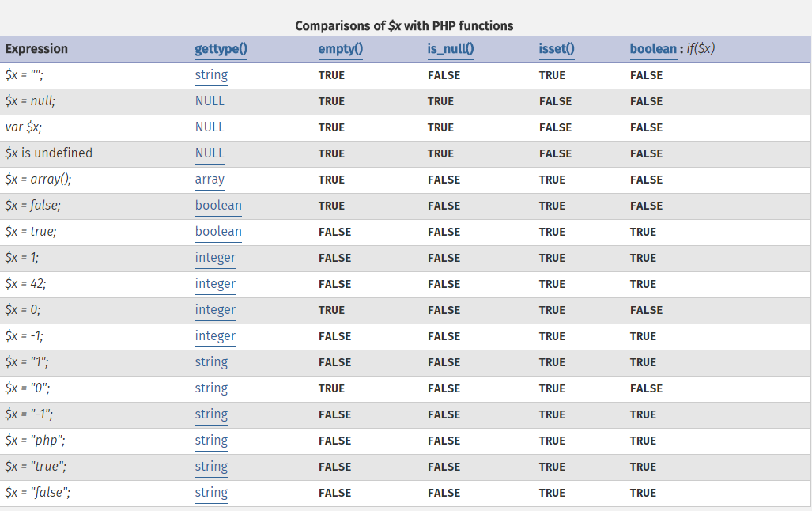The height and width of the screenshot is (511, 812).
Task: Follow the NULL link in var $x row
Action: point(210,127)
